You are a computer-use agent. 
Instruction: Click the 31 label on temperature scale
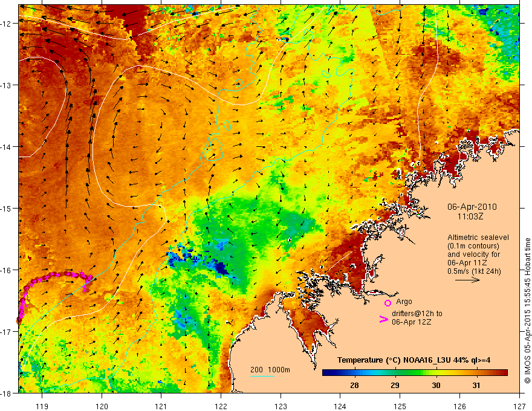(x=476, y=385)
